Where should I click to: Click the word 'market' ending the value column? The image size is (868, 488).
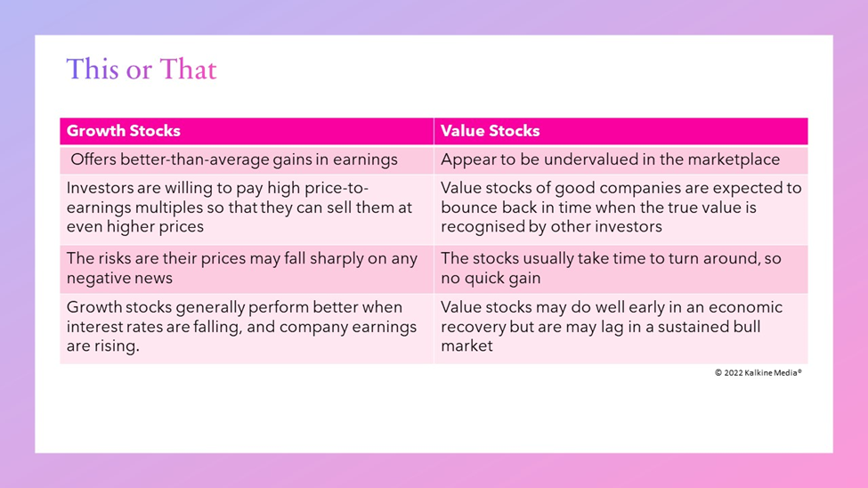(466, 346)
